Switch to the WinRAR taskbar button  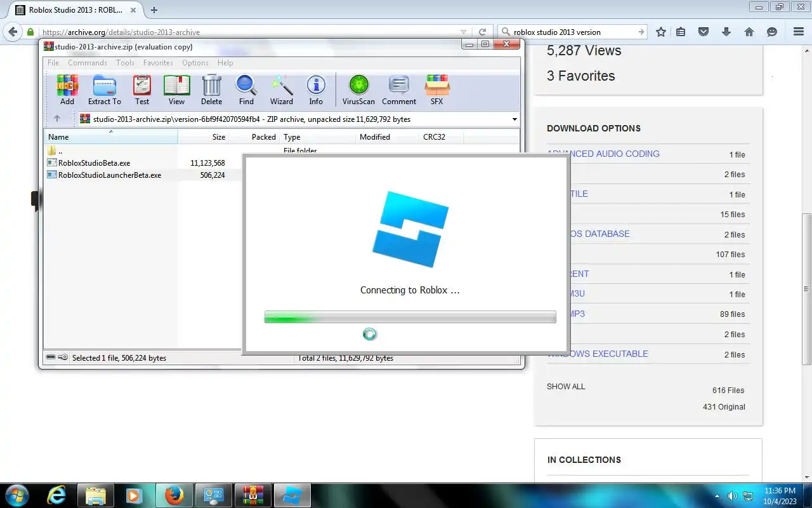click(253, 495)
